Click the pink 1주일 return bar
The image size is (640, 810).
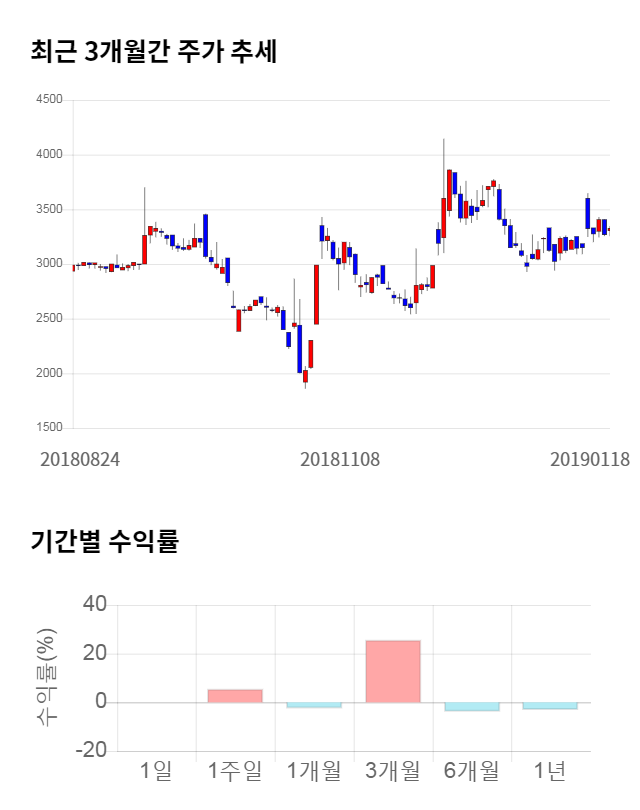pyautogui.click(x=235, y=696)
